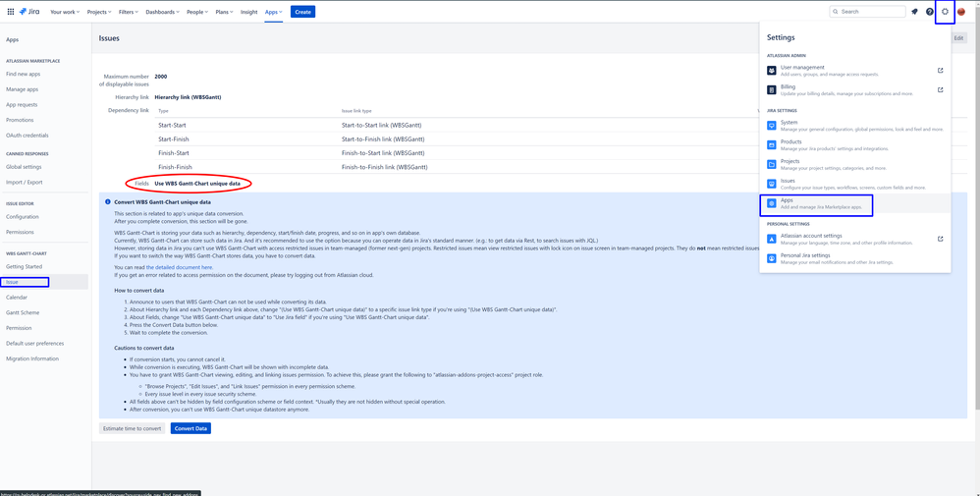Click the Issues settings icon

(x=772, y=184)
